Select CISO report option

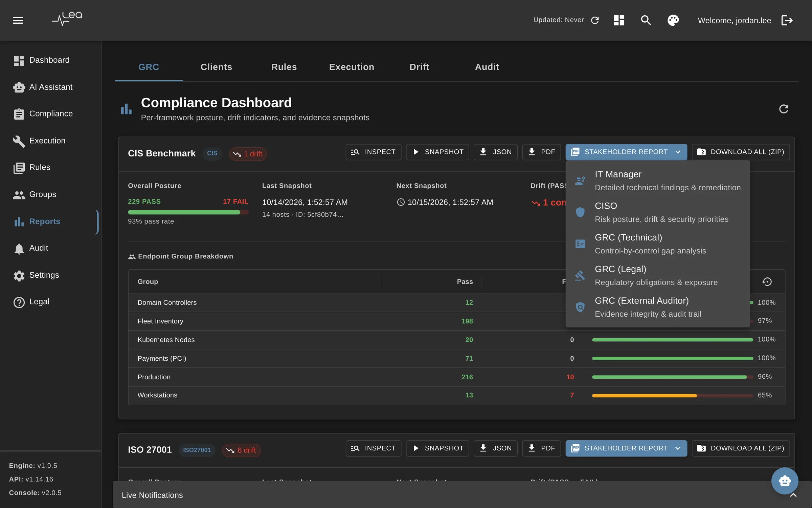[657, 212]
